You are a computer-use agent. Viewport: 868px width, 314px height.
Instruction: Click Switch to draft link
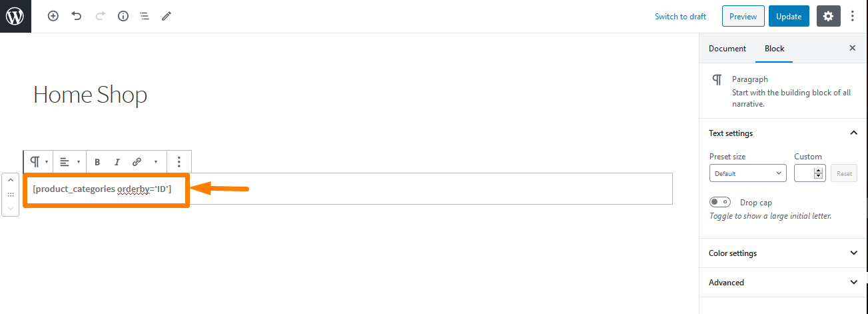point(680,17)
